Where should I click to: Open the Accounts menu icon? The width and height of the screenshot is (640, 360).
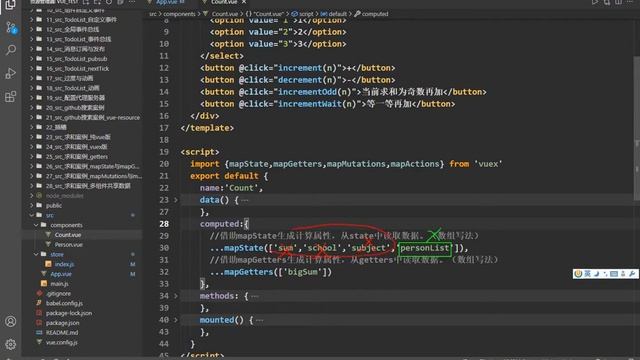click(11, 321)
